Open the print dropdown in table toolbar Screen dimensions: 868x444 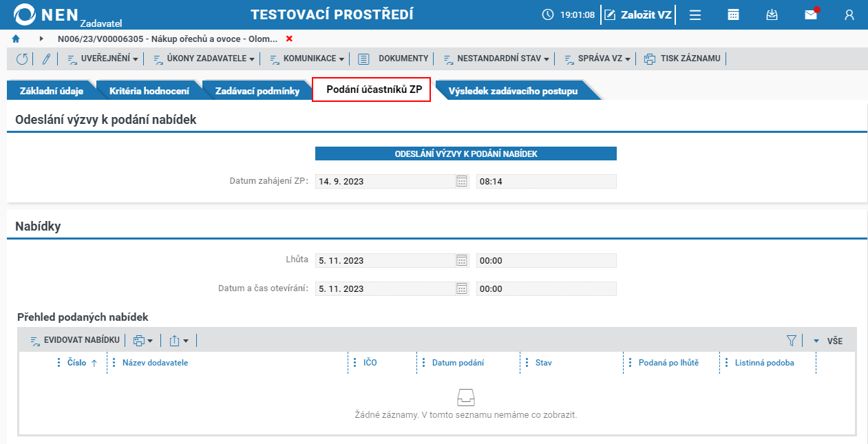tap(142, 340)
